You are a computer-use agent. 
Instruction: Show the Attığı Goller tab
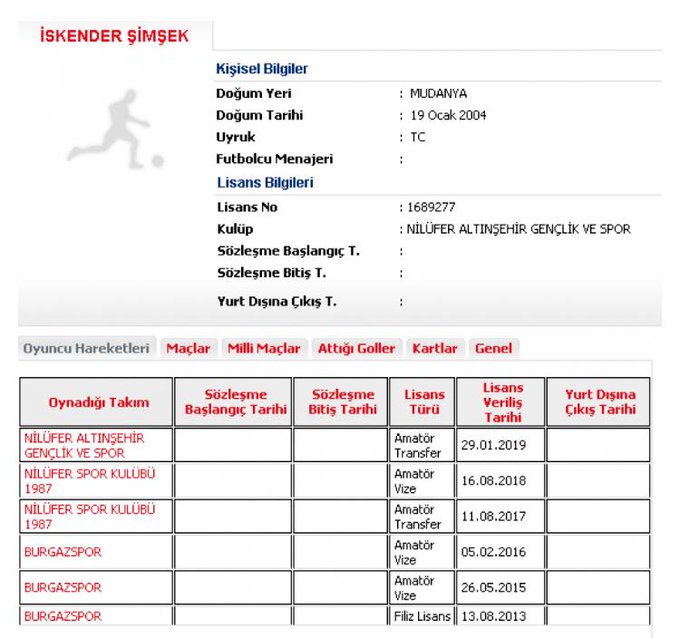click(x=356, y=348)
